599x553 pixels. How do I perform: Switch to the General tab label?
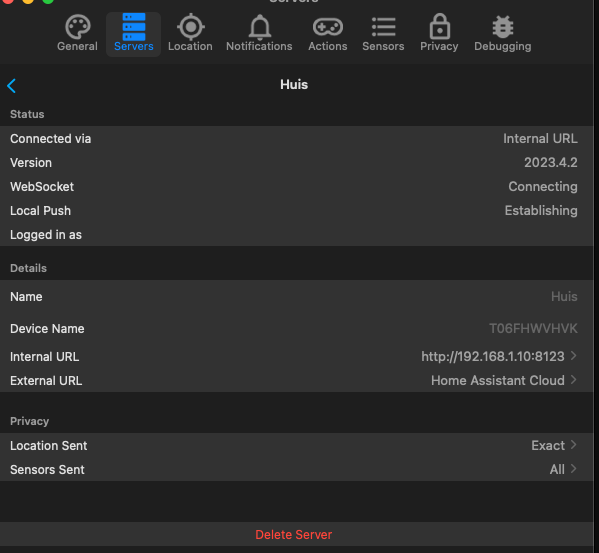point(78,46)
